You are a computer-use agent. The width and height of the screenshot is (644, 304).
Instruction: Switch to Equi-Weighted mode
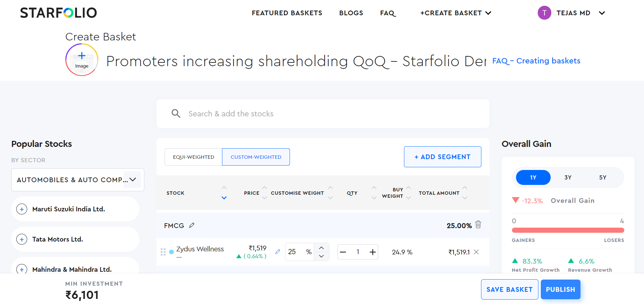194,157
